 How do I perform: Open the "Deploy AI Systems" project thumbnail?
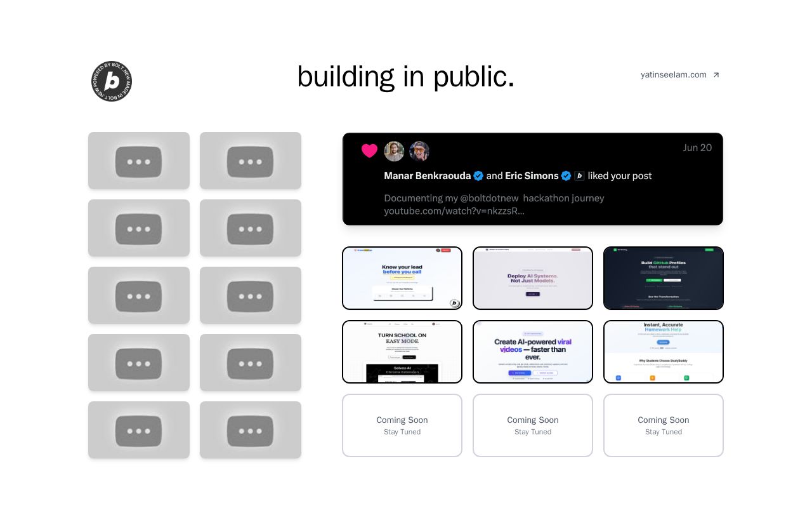point(533,278)
